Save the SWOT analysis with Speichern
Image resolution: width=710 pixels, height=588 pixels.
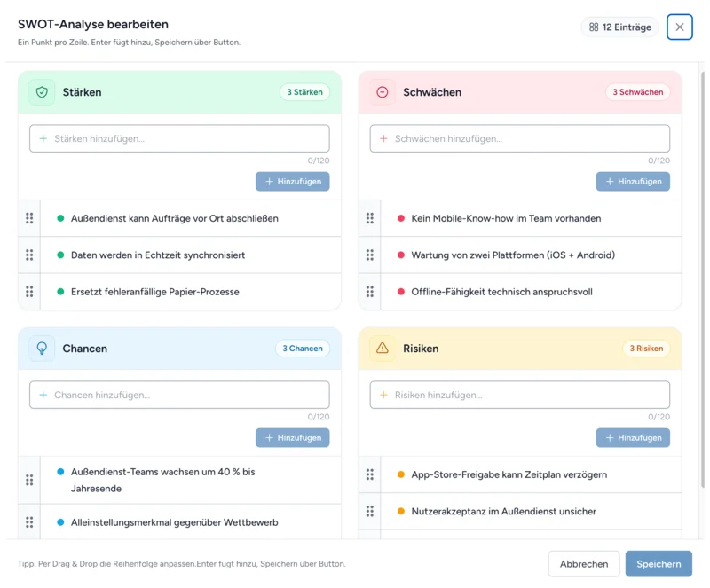pyautogui.click(x=659, y=564)
